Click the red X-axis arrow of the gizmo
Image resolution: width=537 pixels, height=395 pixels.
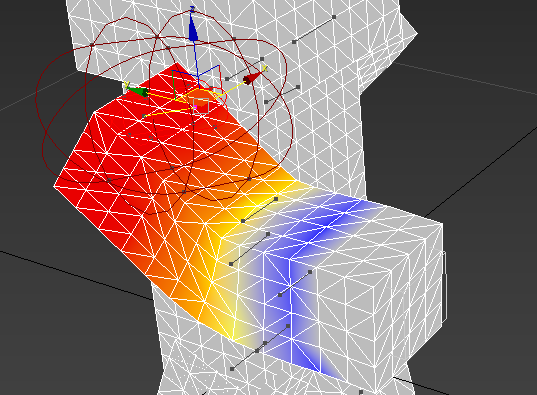pos(251,79)
